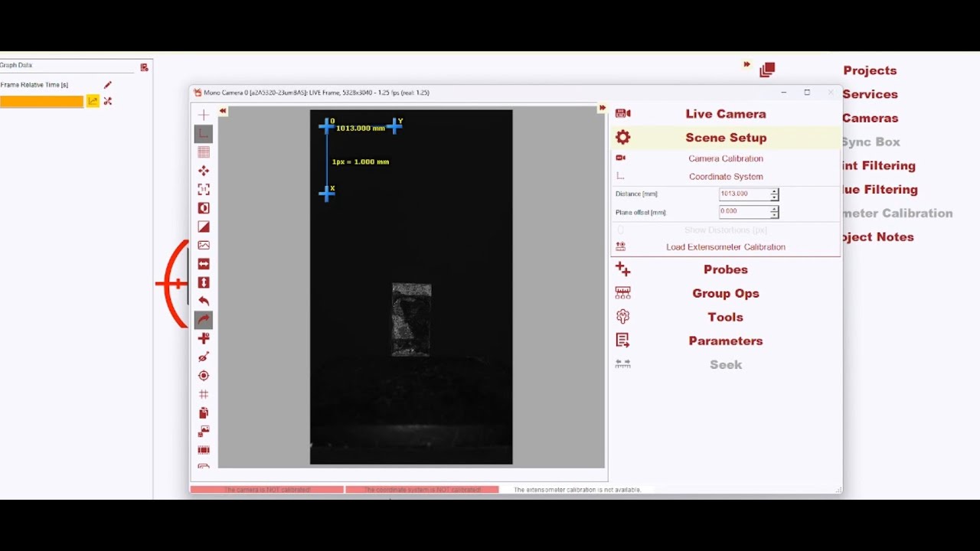
Task: Click the circular target icon in toolbar
Action: click(x=204, y=376)
